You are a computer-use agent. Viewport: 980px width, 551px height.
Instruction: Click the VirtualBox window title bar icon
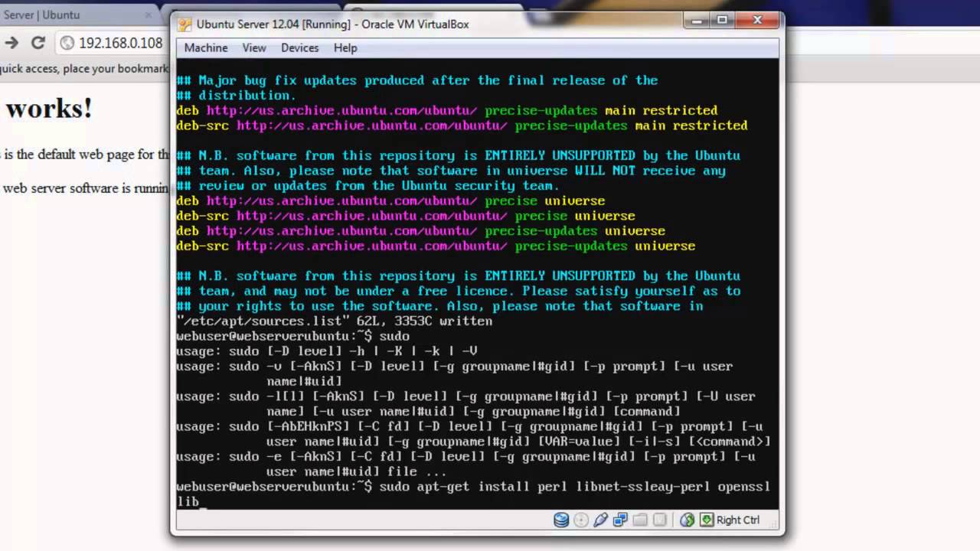[185, 24]
